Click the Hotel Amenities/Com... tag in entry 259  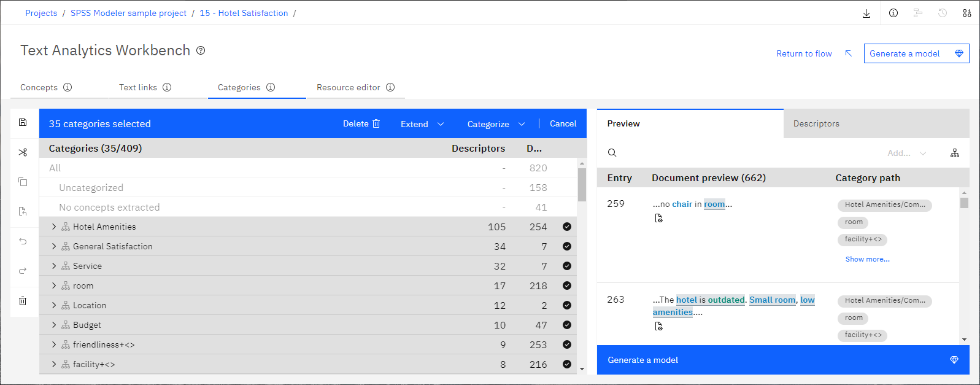tap(885, 205)
